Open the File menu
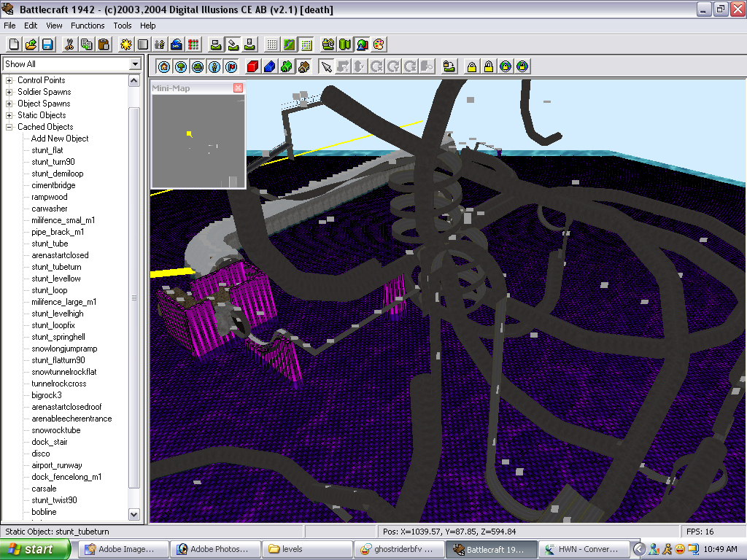This screenshot has width=747, height=560. pos(9,26)
